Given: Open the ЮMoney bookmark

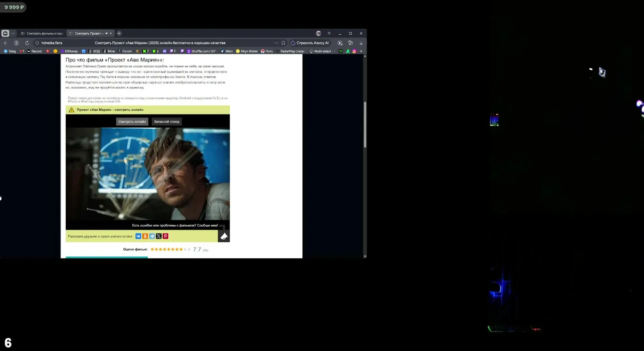Looking at the screenshot, I should pos(69,51).
